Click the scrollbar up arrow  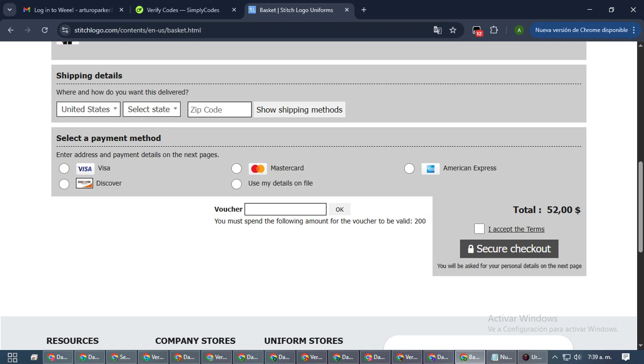tap(641, 45)
